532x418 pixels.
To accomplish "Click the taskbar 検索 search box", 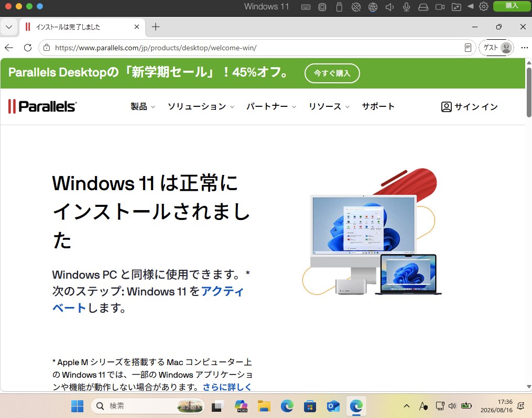I will [x=148, y=406].
